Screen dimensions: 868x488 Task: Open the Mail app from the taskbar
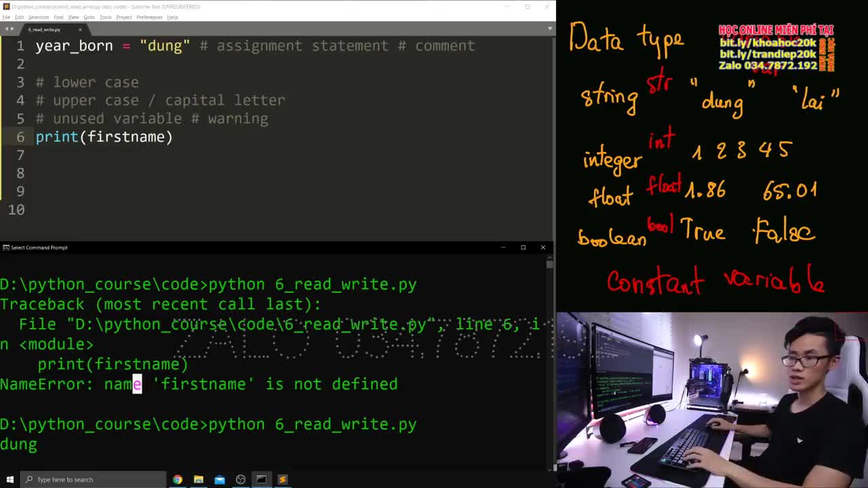click(x=219, y=479)
